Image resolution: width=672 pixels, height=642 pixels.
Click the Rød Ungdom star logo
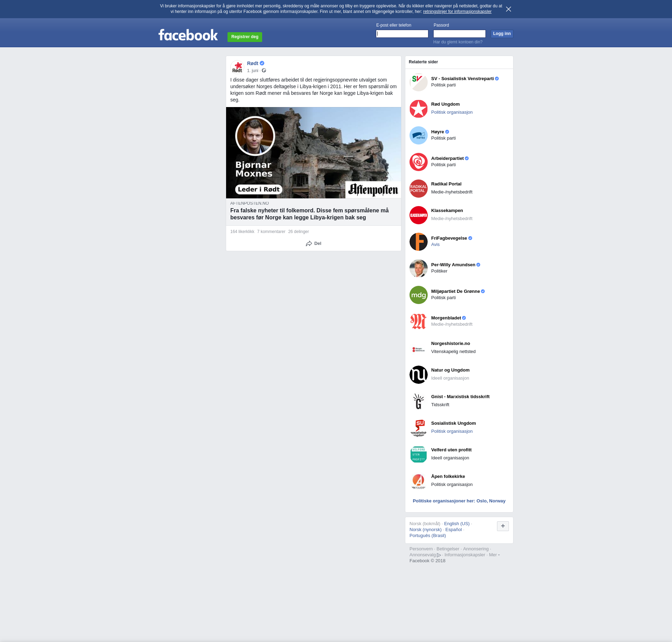coord(418,109)
